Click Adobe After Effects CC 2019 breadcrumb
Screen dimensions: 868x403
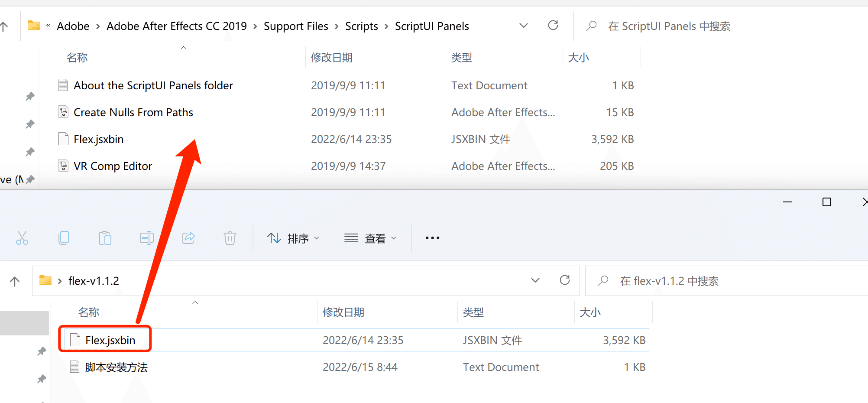click(x=176, y=26)
